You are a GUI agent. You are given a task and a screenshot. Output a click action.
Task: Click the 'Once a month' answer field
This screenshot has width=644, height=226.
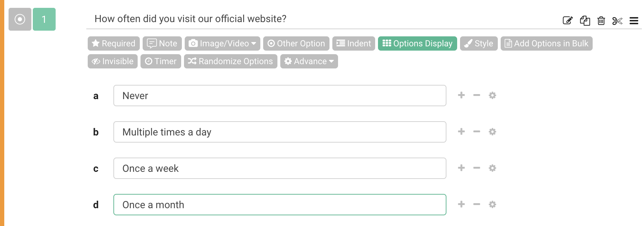tap(280, 204)
